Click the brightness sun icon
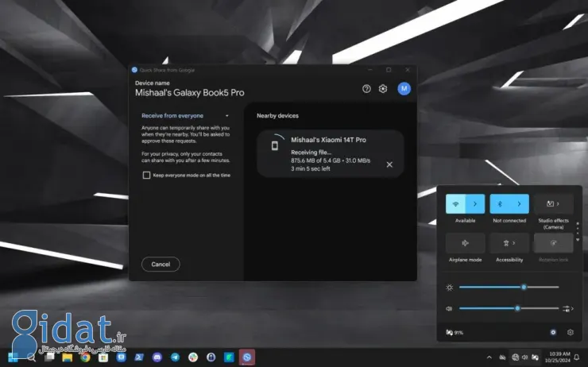This screenshot has height=367, width=588. point(449,288)
